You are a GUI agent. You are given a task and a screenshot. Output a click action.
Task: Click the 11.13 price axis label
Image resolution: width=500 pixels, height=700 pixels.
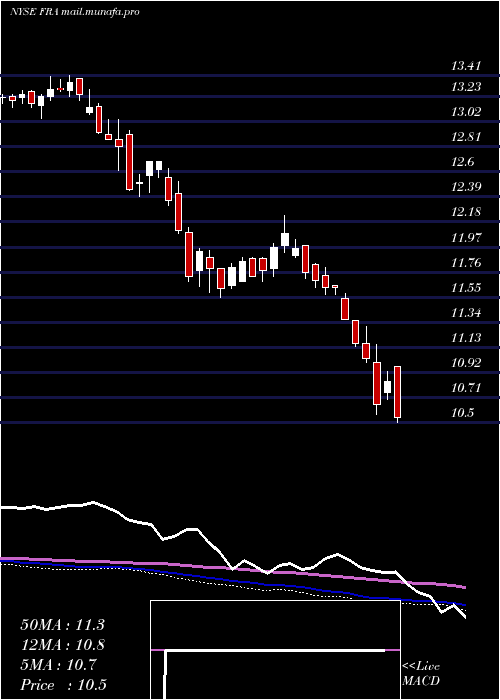[x=466, y=338]
